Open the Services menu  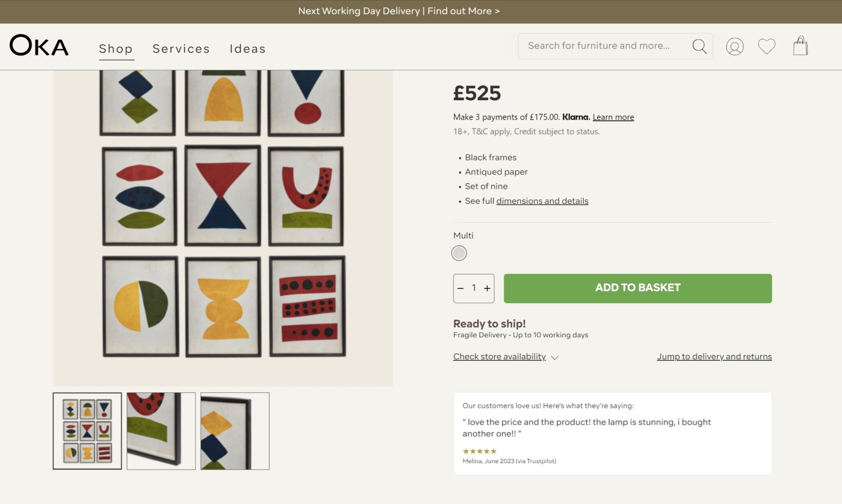coord(181,48)
